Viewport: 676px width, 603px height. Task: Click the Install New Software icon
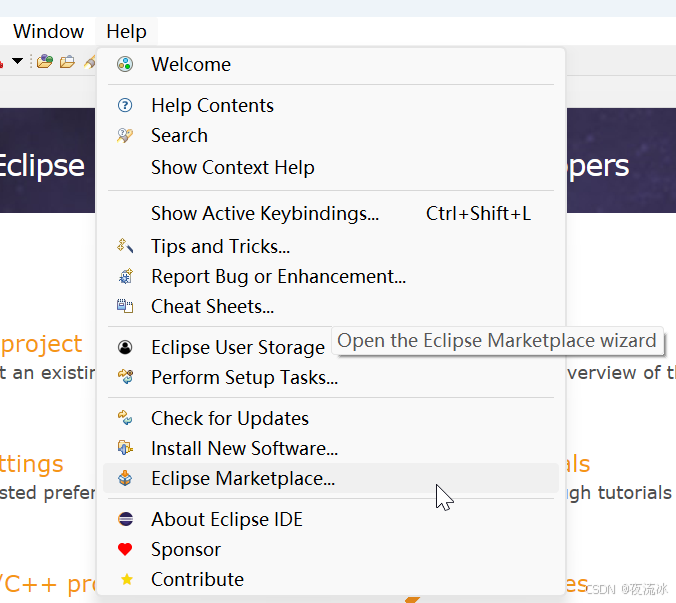click(125, 448)
